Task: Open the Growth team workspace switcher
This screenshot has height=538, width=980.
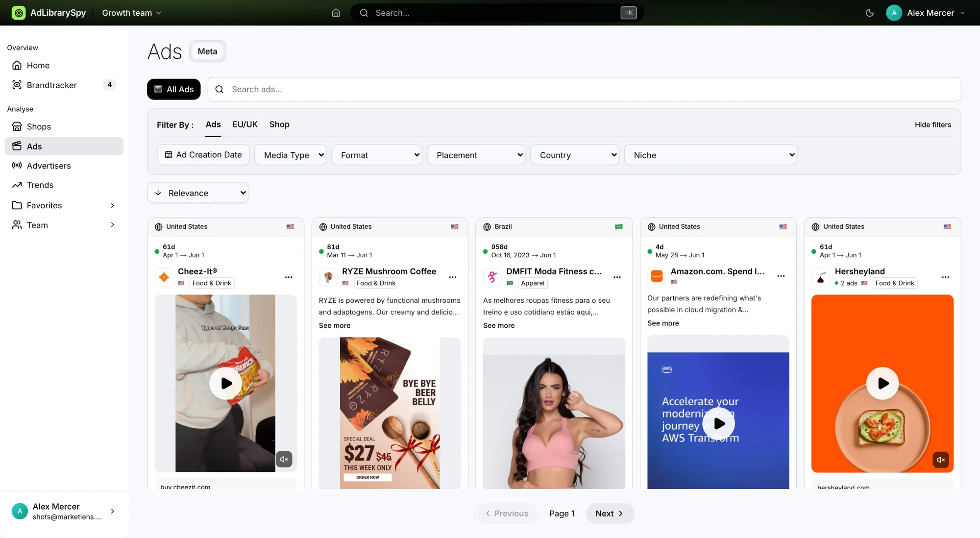Action: tap(131, 13)
